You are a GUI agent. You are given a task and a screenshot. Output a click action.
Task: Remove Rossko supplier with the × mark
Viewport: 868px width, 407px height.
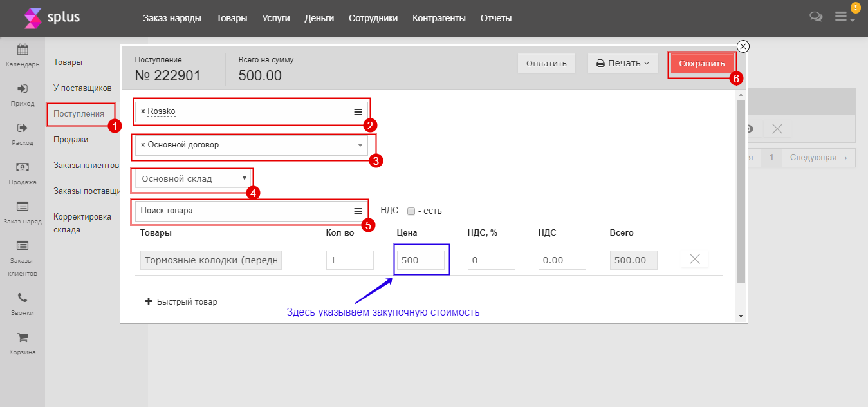click(x=143, y=111)
